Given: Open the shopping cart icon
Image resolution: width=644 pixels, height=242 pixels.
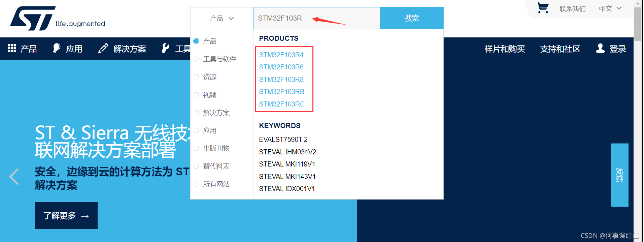Looking at the screenshot, I should pos(543,8).
